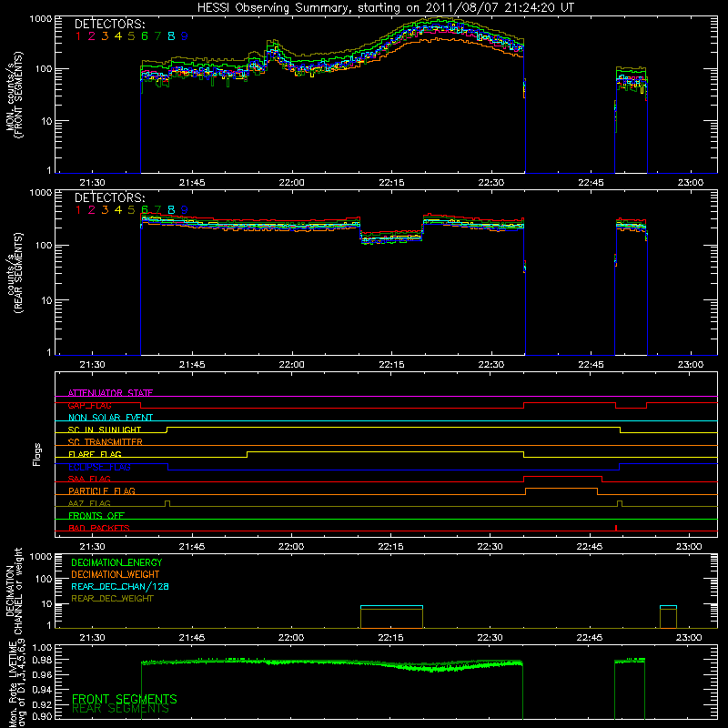Screen dimensions: 728x728
Task: Click the DECIMATION_WEIGHT legend entry
Action: coord(116,574)
